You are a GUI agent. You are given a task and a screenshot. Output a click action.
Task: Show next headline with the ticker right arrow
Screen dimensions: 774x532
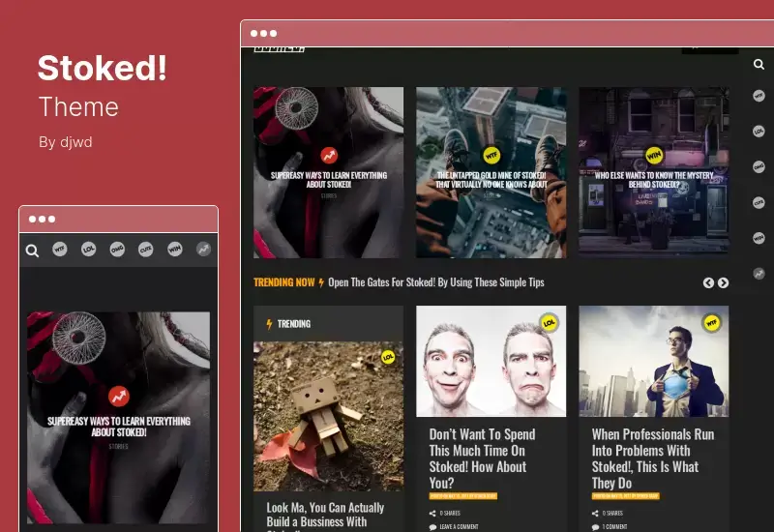tap(723, 282)
